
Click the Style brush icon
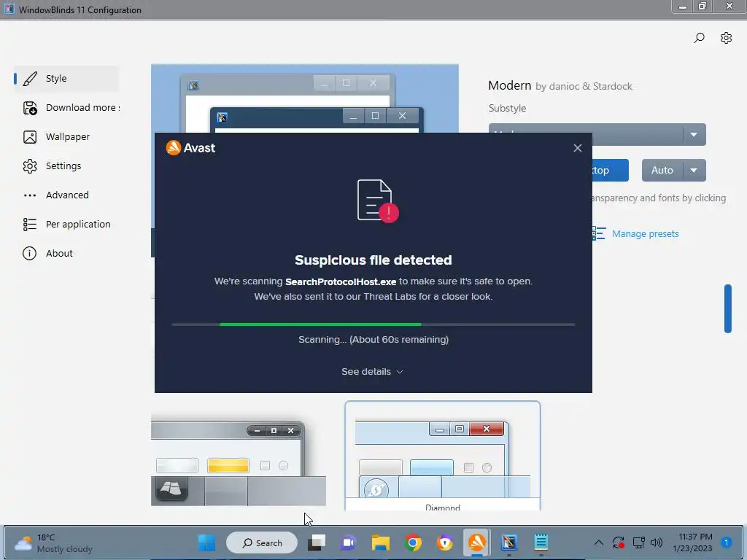[x=29, y=79]
